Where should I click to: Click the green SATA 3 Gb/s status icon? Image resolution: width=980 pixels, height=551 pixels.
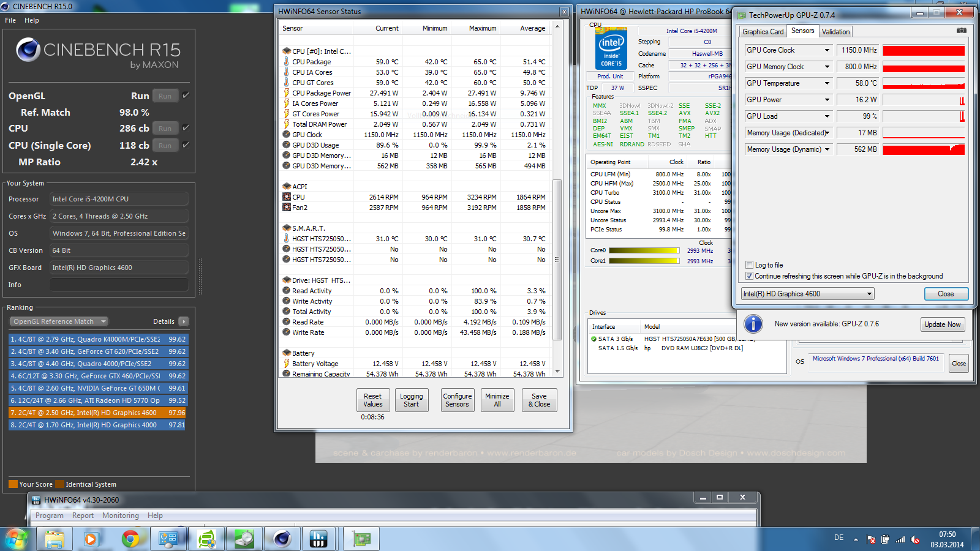(594, 339)
